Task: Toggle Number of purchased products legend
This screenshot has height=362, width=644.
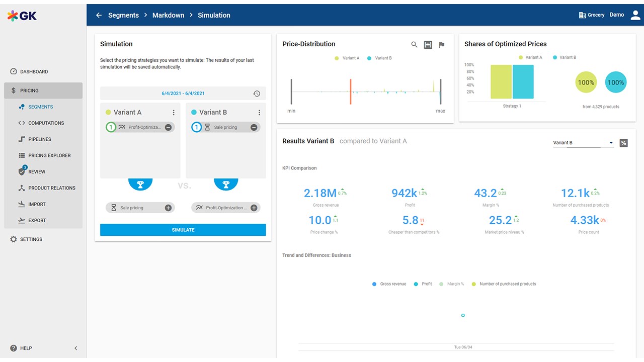Action: [x=504, y=284]
